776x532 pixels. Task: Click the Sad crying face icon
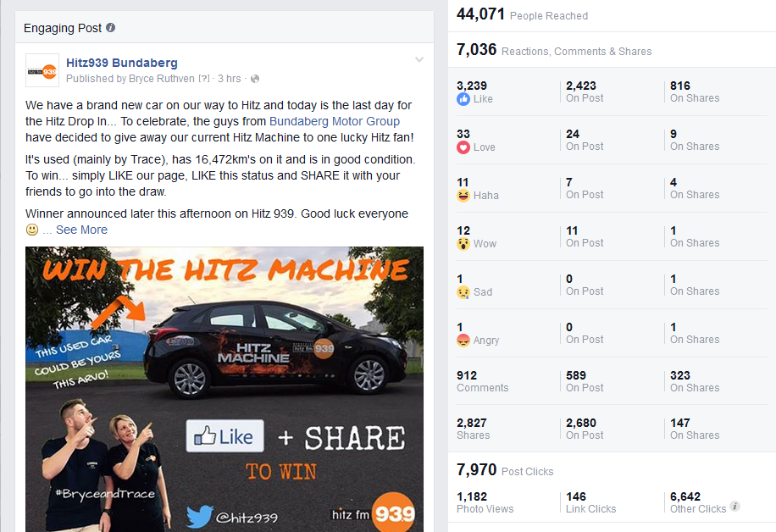tap(463, 292)
